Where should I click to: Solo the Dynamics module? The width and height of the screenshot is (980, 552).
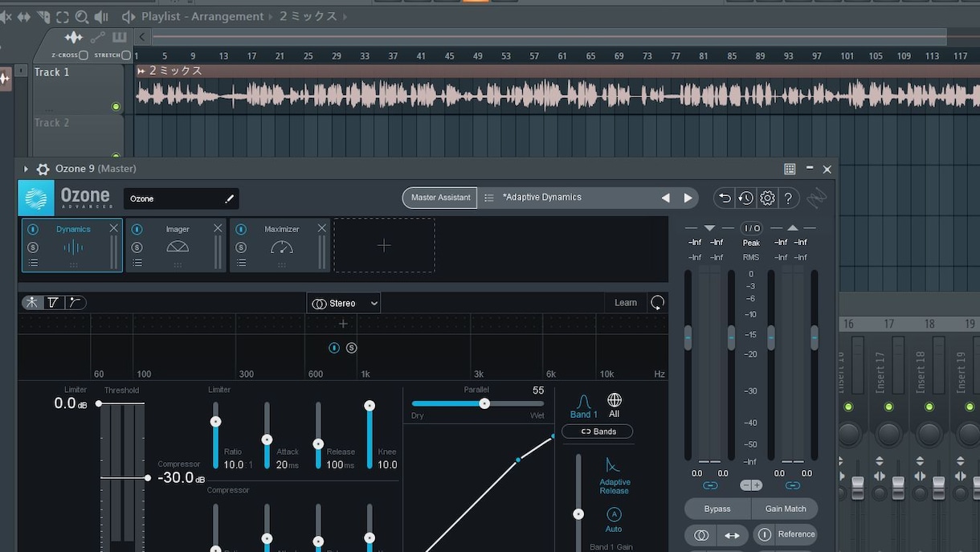[33, 247]
